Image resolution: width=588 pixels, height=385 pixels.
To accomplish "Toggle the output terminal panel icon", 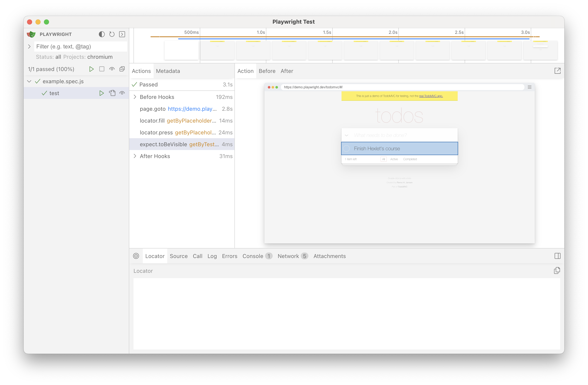I will pyautogui.click(x=122, y=34).
